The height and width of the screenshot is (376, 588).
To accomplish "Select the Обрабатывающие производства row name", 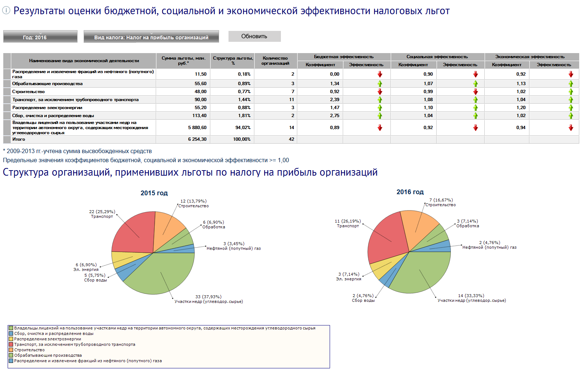I will 47,84.
